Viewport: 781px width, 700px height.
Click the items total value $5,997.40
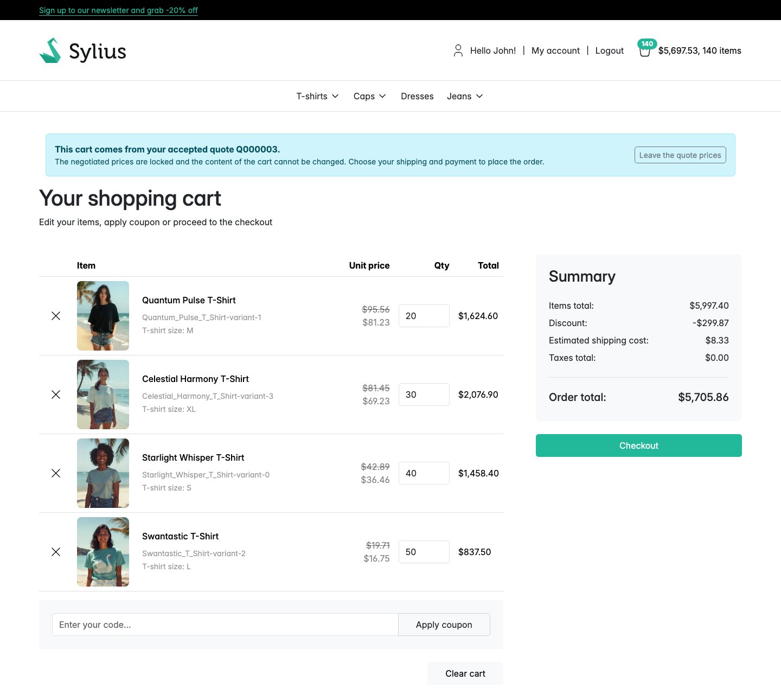pos(709,306)
